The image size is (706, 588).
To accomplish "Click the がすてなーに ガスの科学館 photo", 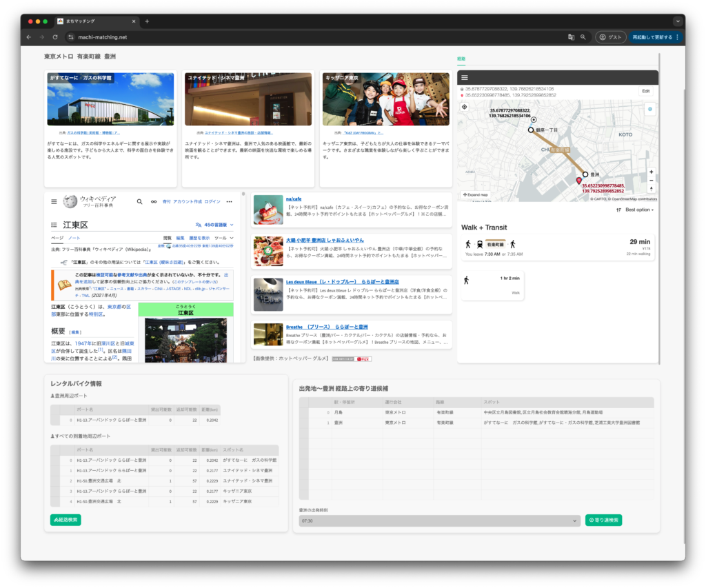I will click(110, 99).
